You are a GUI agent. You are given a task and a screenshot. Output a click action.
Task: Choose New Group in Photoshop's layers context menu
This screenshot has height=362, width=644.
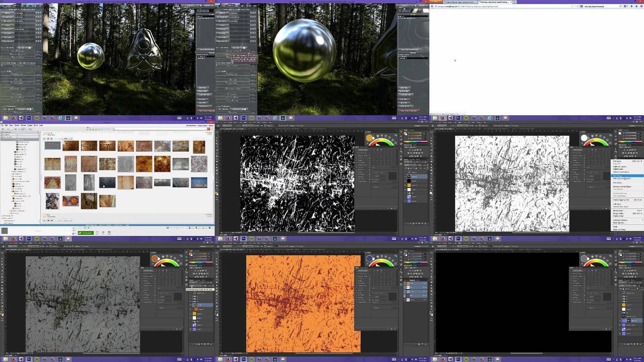(627, 176)
